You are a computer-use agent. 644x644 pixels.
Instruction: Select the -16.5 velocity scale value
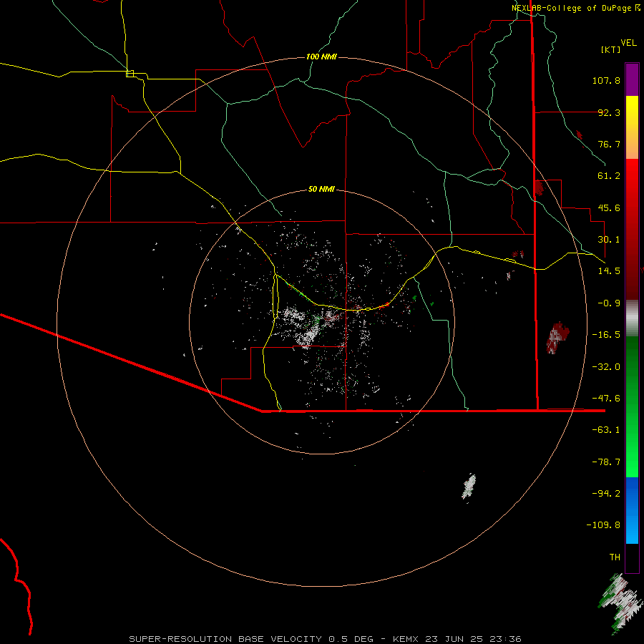(606, 335)
